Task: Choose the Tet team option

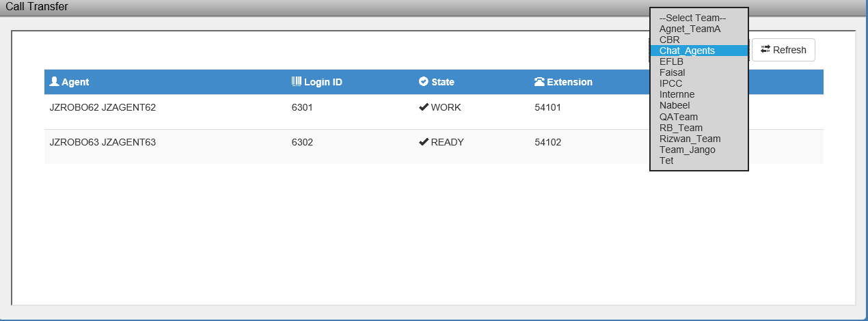Action: 666,160
